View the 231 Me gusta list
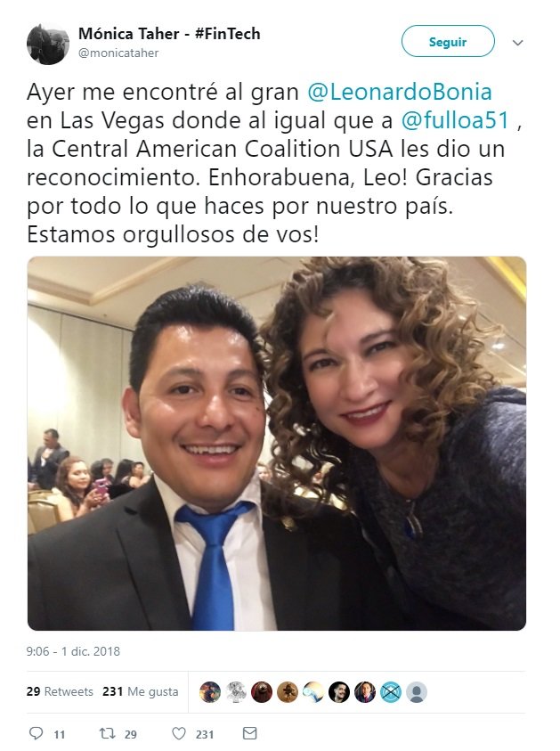The width and height of the screenshot is (560, 751). (x=141, y=691)
